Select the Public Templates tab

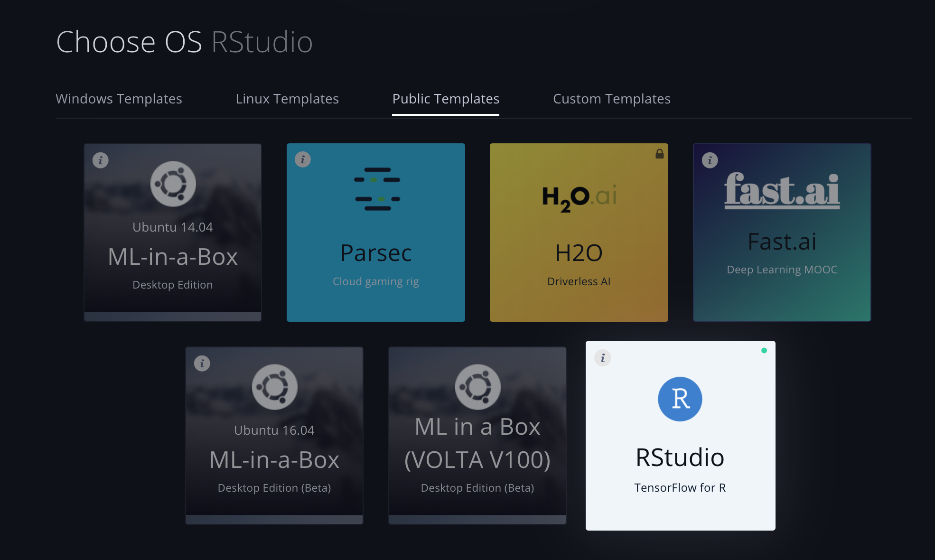point(446,99)
